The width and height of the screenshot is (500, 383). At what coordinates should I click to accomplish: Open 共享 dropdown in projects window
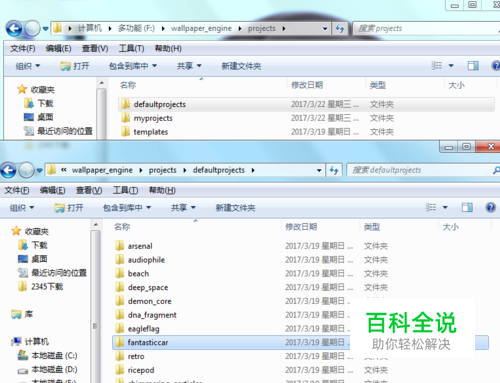coord(189,66)
